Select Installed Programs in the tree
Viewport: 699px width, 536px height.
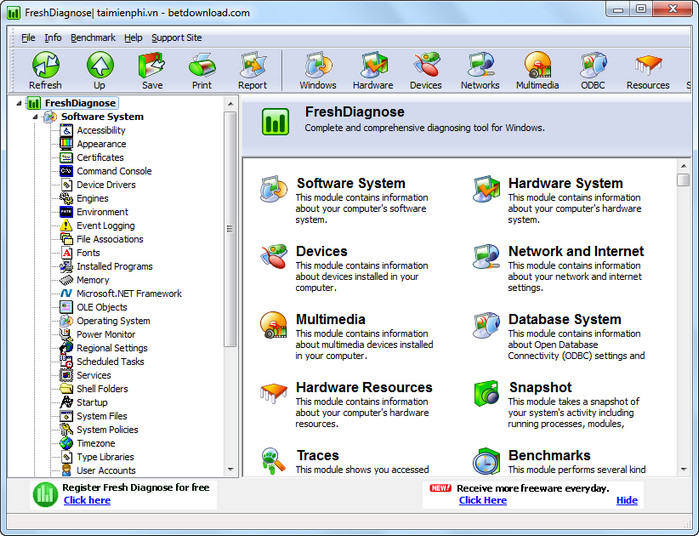tap(114, 267)
